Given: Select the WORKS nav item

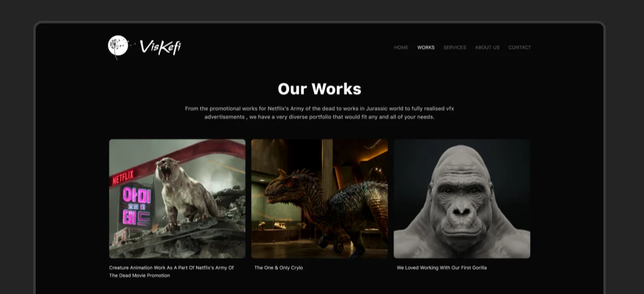Looking at the screenshot, I should 426,48.
